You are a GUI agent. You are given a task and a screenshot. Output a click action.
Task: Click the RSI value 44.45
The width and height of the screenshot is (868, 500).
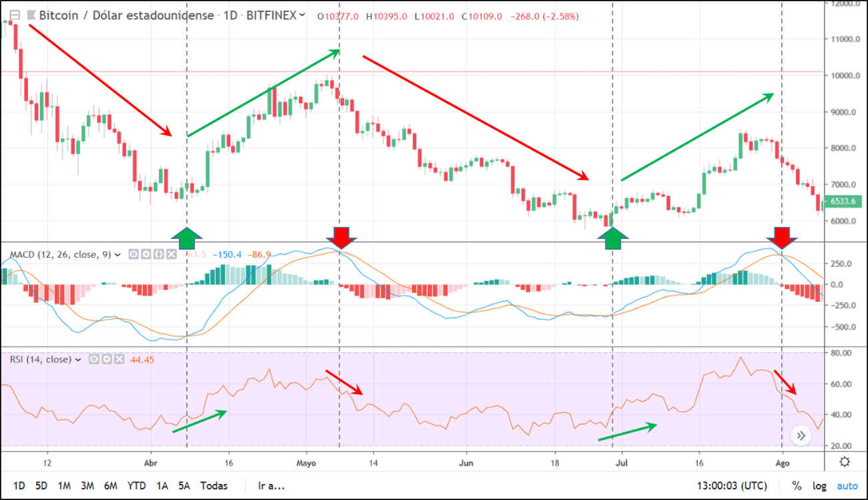(142, 359)
